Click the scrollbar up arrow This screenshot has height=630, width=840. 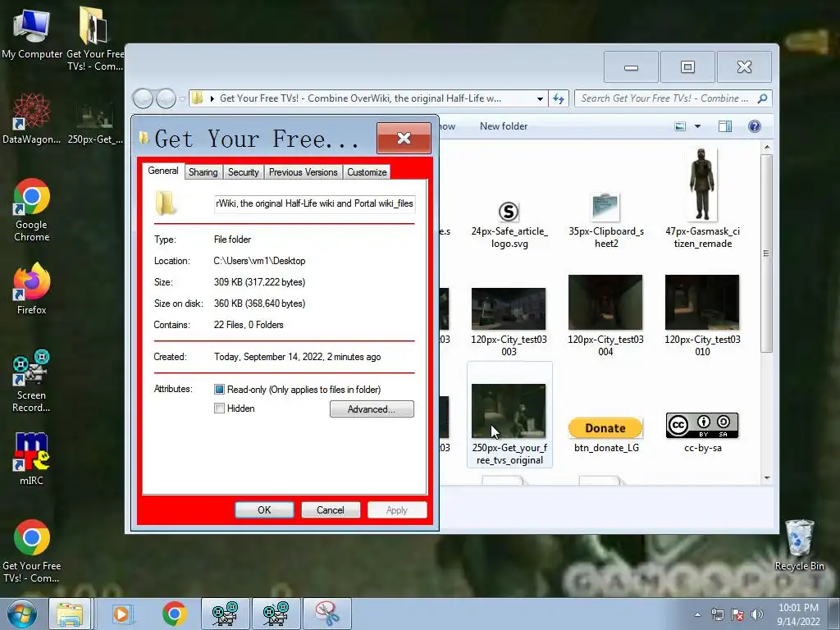767,147
